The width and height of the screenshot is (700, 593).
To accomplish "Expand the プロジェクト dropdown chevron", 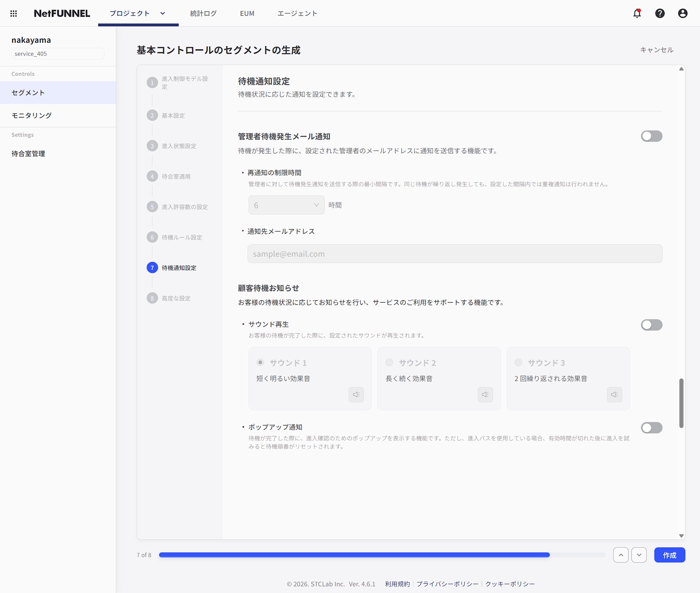I will 162,13.
